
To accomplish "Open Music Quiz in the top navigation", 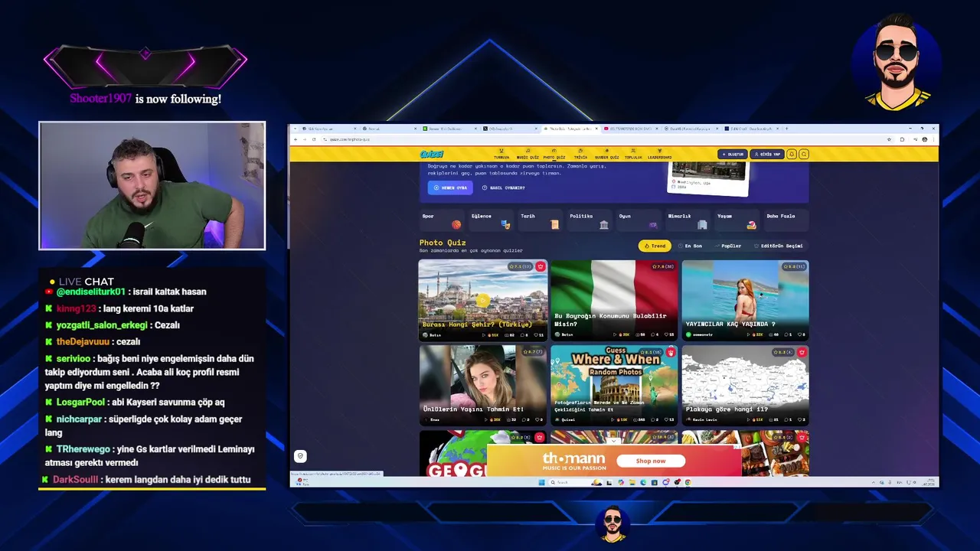I will click(528, 154).
